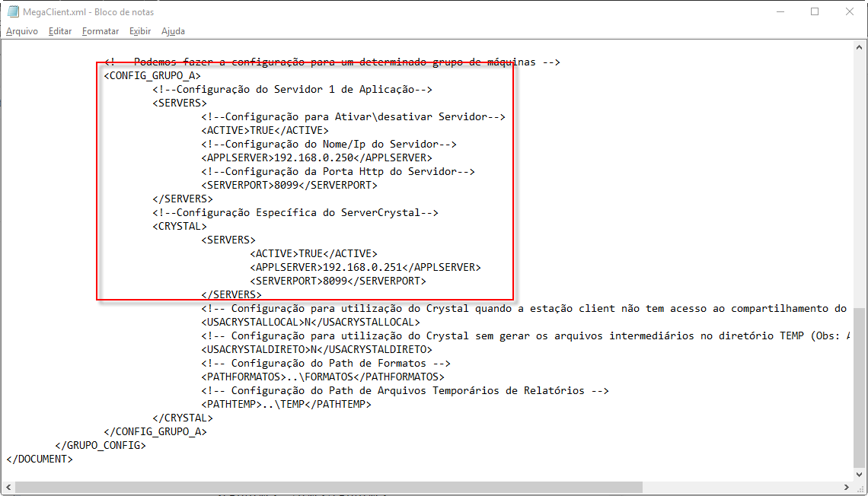Maximize the Notepad window

coord(815,11)
